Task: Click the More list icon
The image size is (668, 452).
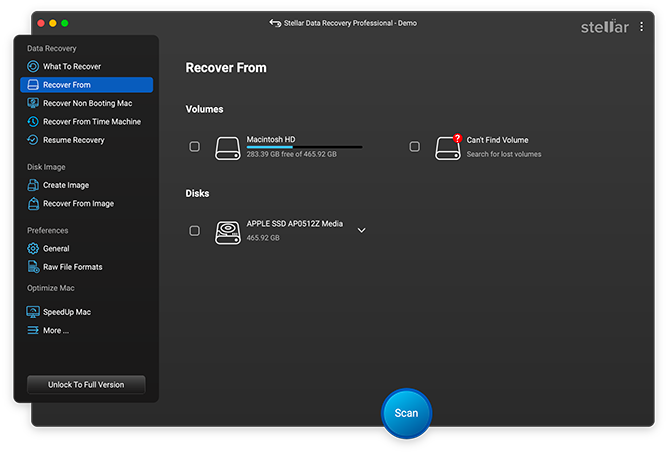Action: click(x=33, y=330)
